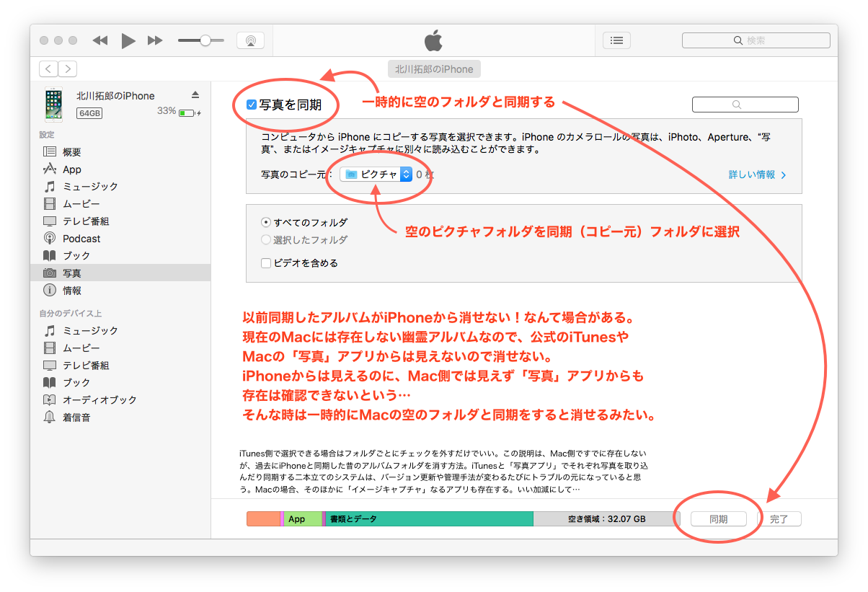Open the list view menu button
Viewport: 868px width, 592px height.
616,40
